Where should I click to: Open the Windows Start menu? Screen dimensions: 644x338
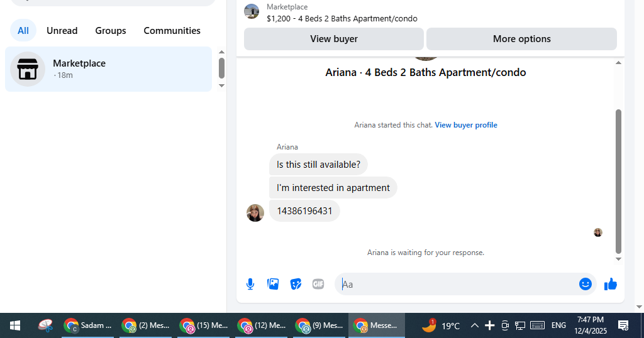tap(15, 325)
